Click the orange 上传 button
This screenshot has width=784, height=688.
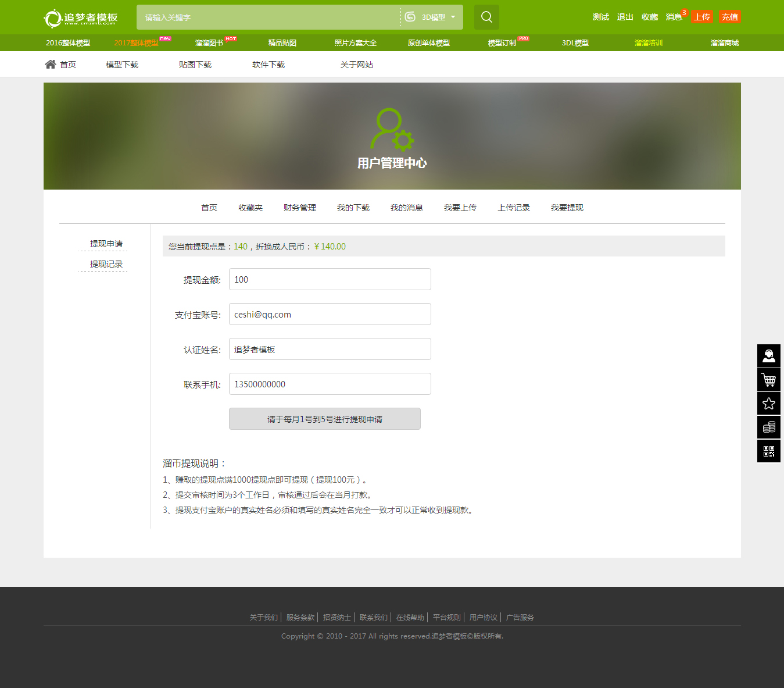701,17
